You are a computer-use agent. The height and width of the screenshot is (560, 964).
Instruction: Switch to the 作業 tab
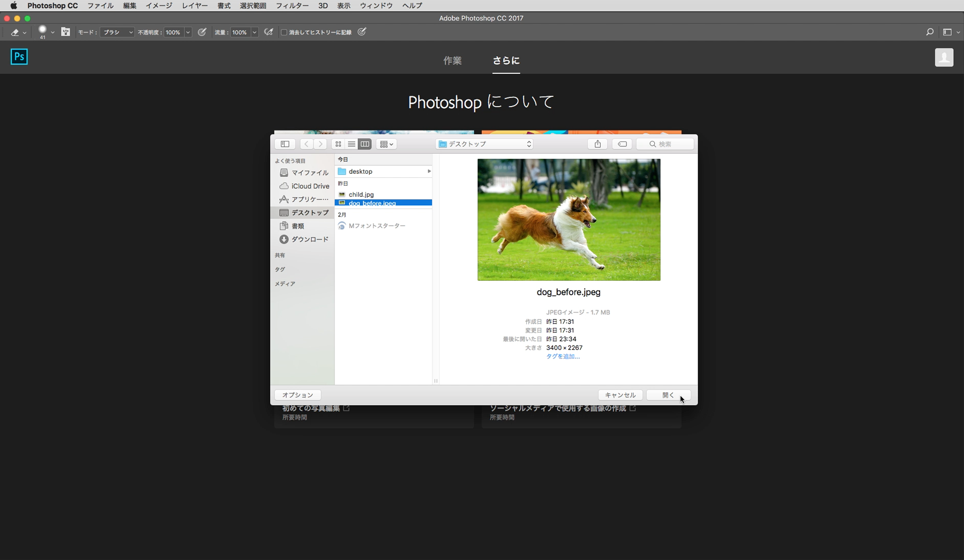[x=452, y=61]
